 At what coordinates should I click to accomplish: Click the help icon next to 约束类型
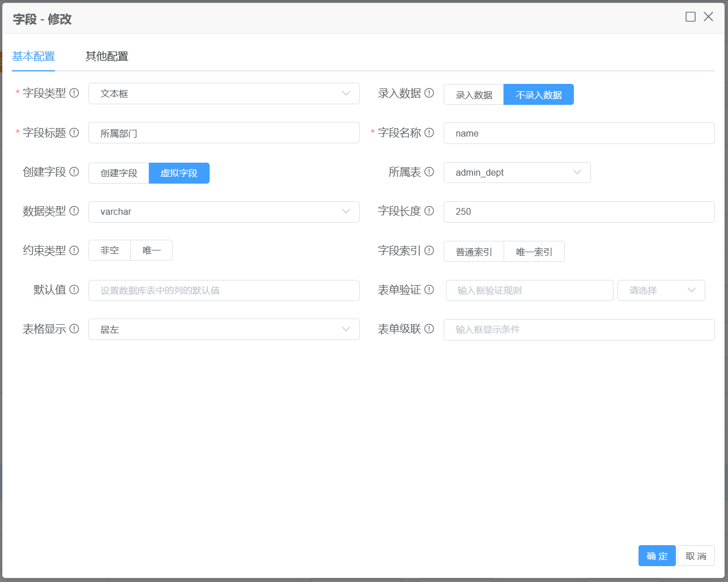point(74,250)
